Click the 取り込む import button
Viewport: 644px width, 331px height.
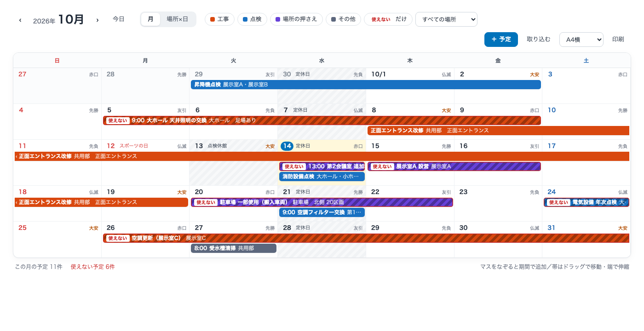click(539, 40)
